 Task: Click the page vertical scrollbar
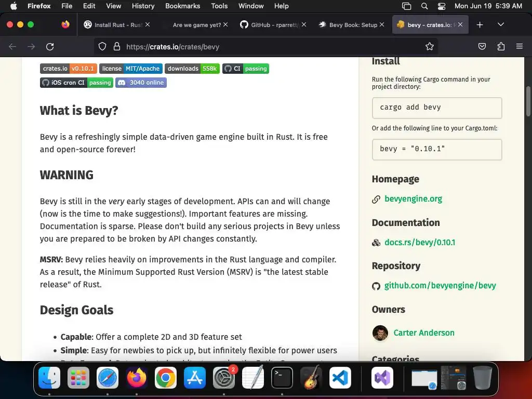528,102
